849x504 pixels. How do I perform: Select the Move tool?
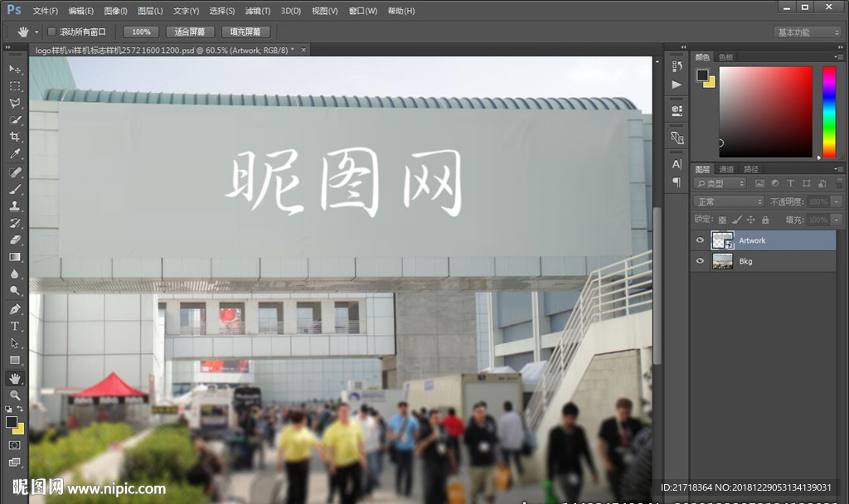[14, 69]
